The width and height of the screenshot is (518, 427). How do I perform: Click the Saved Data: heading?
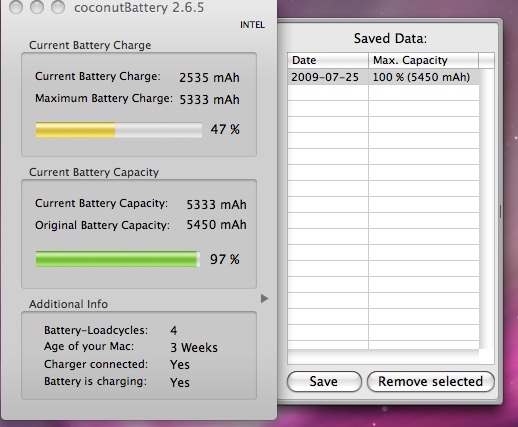(390, 39)
